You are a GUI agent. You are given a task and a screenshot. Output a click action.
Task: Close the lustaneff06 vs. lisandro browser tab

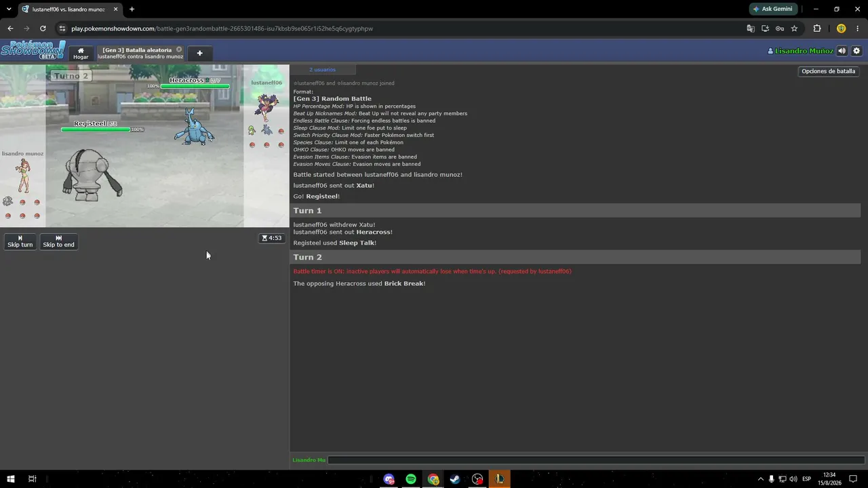tap(115, 9)
